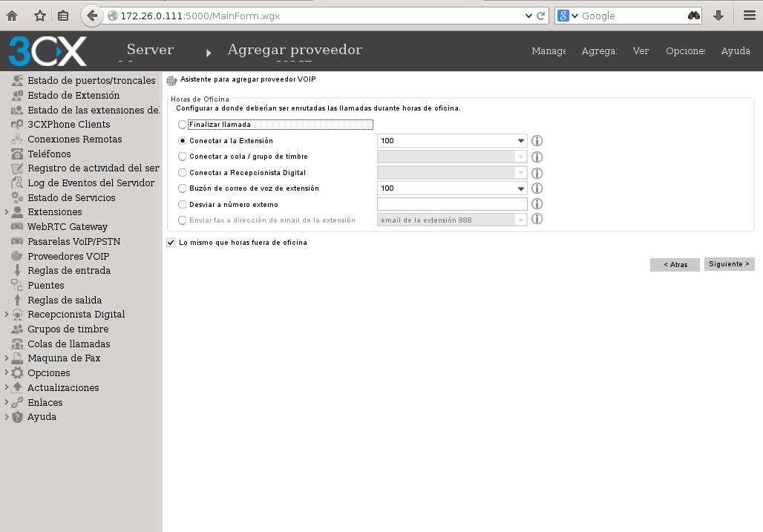This screenshot has height=532, width=763.
Task: Open the Ayuda menu in top bar
Action: pos(735,51)
